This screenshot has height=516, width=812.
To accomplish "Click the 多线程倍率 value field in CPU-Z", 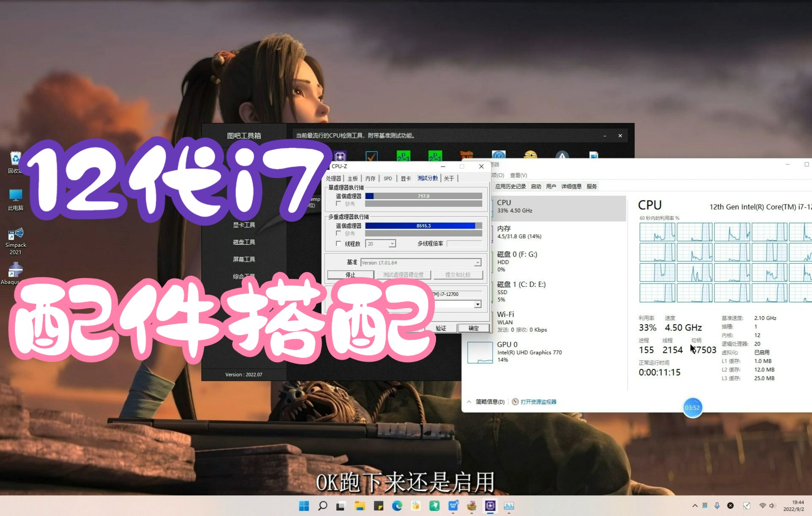I will [464, 243].
